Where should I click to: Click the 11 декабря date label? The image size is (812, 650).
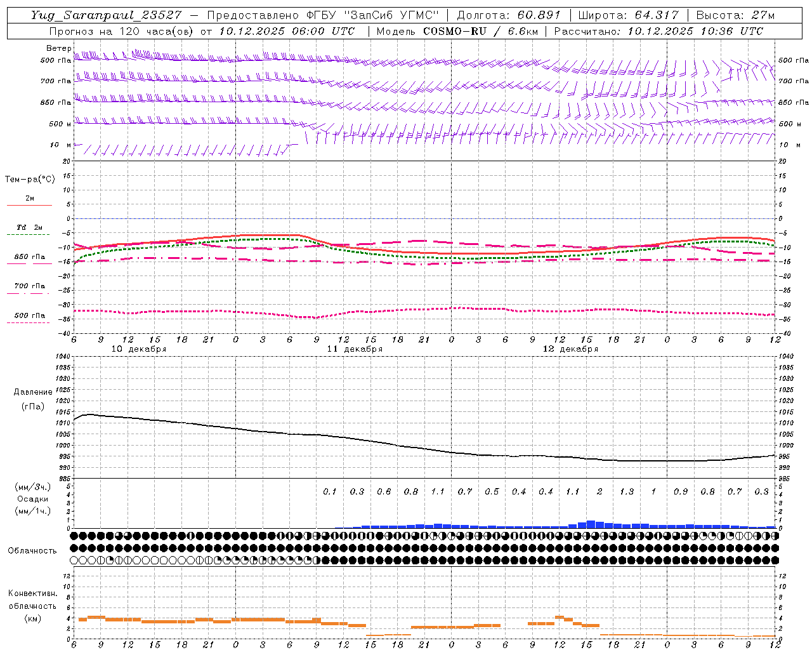[x=355, y=349]
